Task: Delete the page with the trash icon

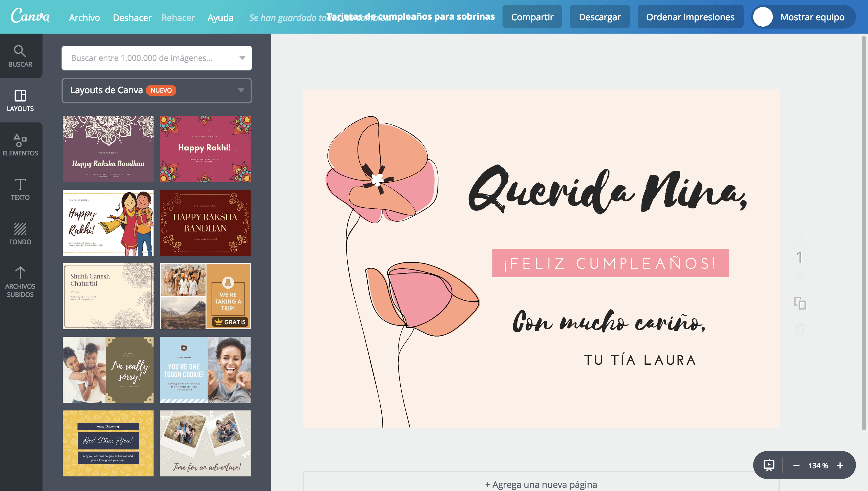Action: [x=800, y=328]
